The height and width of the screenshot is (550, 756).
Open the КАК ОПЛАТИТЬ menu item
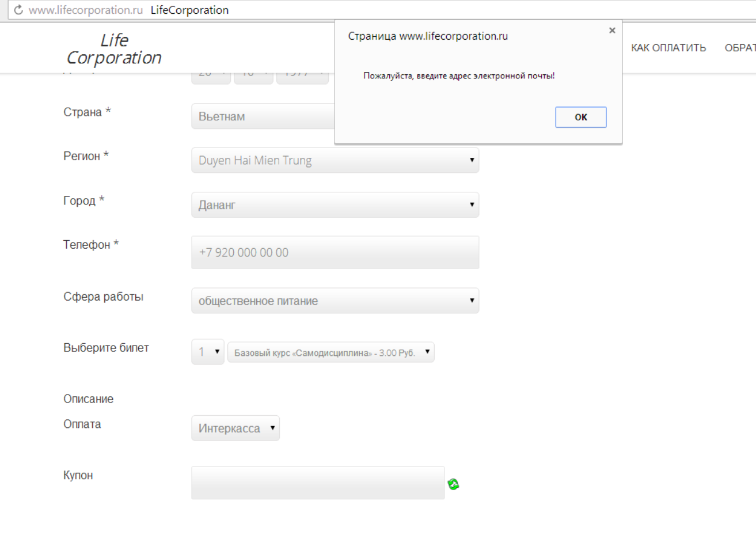click(x=668, y=48)
